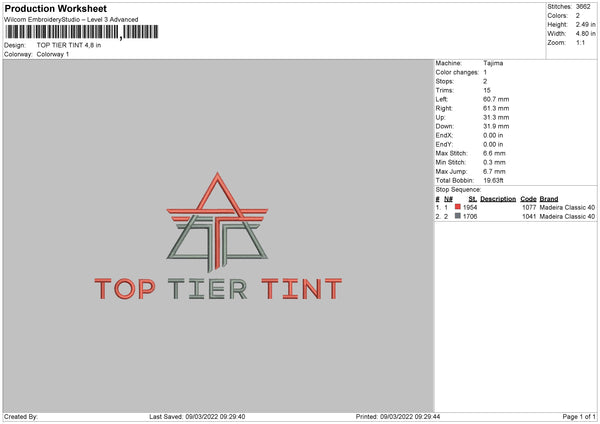This screenshot has width=600, height=424.
Task: Click the Stitches value 3662
Action: [x=583, y=7]
